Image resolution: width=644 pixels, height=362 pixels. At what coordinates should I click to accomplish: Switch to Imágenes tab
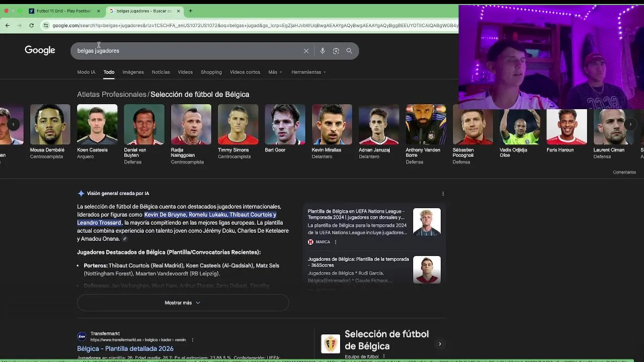click(x=133, y=72)
